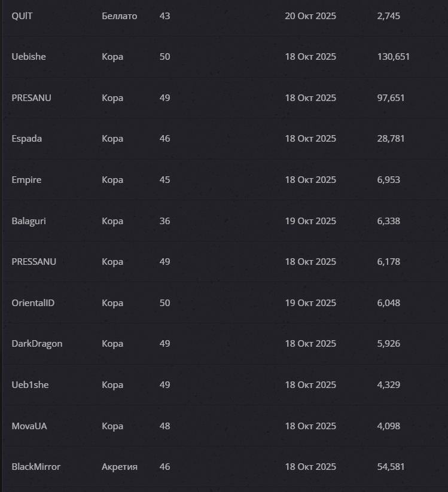This screenshot has height=492, width=448.
Task: Open the Uebishe guild entry
Action: (29, 57)
